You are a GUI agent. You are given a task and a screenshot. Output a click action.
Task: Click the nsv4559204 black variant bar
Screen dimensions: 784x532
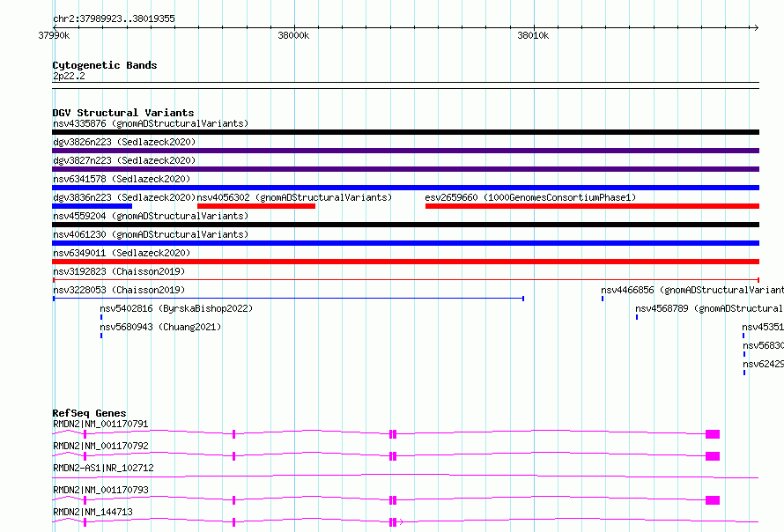pyautogui.click(x=405, y=225)
